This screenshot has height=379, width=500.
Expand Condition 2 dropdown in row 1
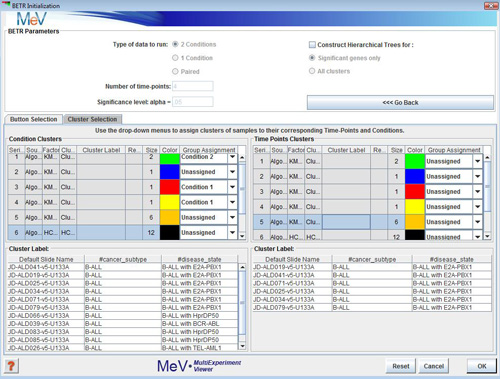[232, 157]
